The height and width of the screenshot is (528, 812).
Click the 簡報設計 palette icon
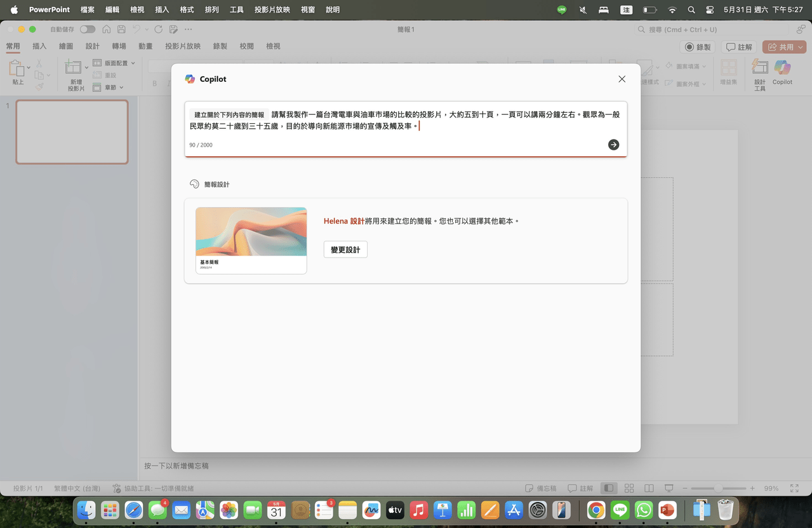[194, 184]
